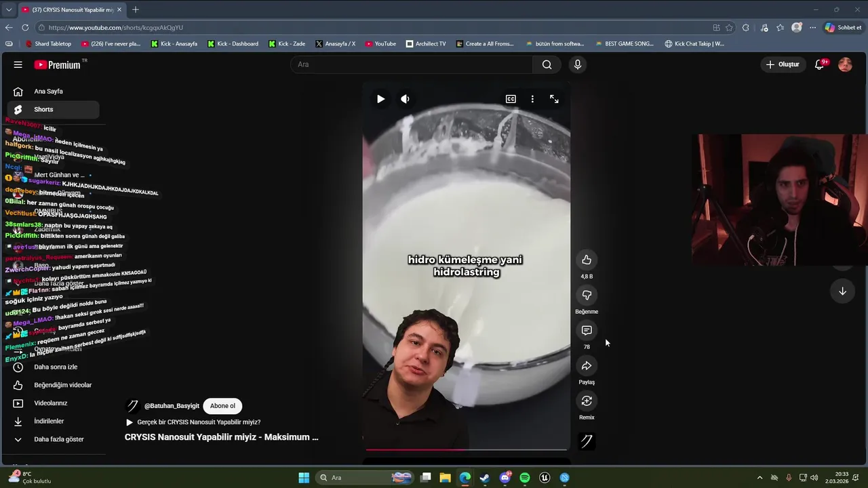The height and width of the screenshot is (488, 868).
Task: Open the Anasayfa / X bookmark
Action: [335, 43]
